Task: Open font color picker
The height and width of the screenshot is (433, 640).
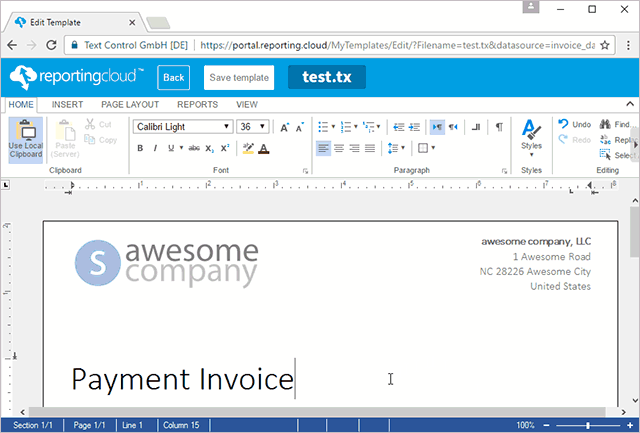Action: click(x=264, y=148)
